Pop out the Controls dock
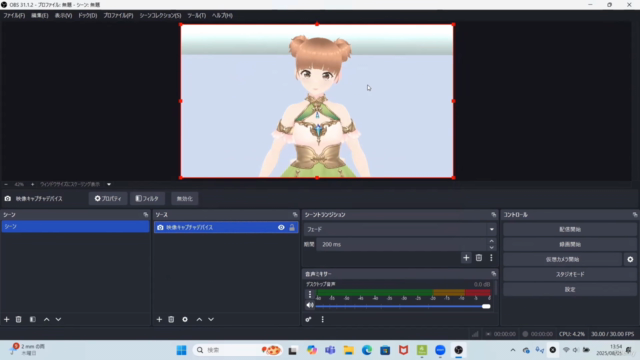640x360 pixels. pyautogui.click(x=635, y=214)
